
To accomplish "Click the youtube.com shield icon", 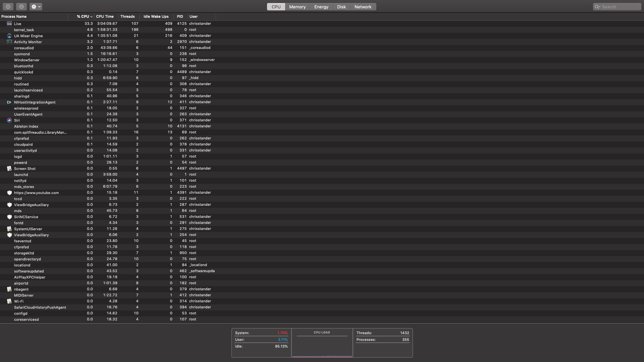I will tap(9, 193).
